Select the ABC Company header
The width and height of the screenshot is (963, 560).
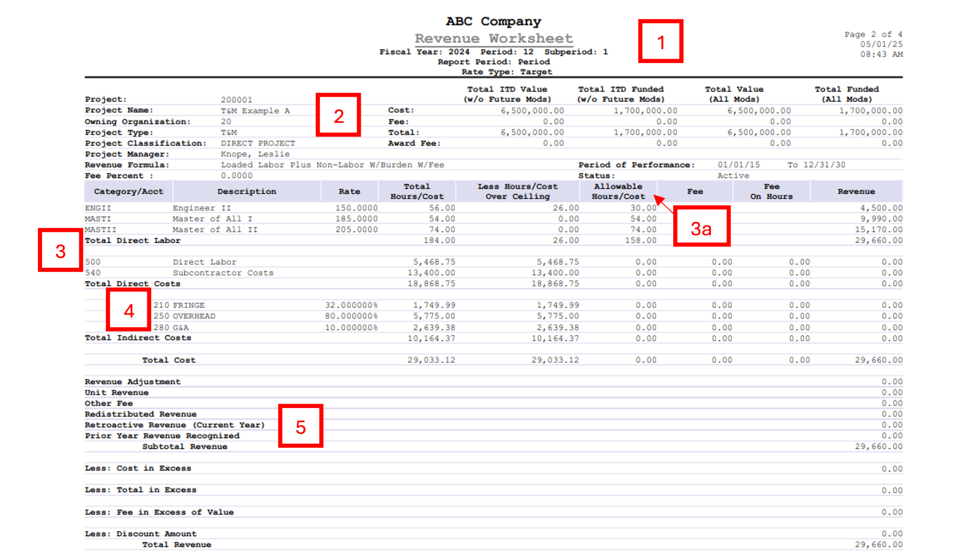[493, 21]
